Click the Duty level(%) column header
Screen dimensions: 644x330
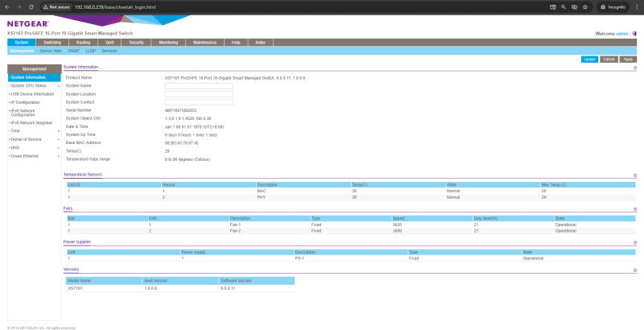tap(486, 218)
